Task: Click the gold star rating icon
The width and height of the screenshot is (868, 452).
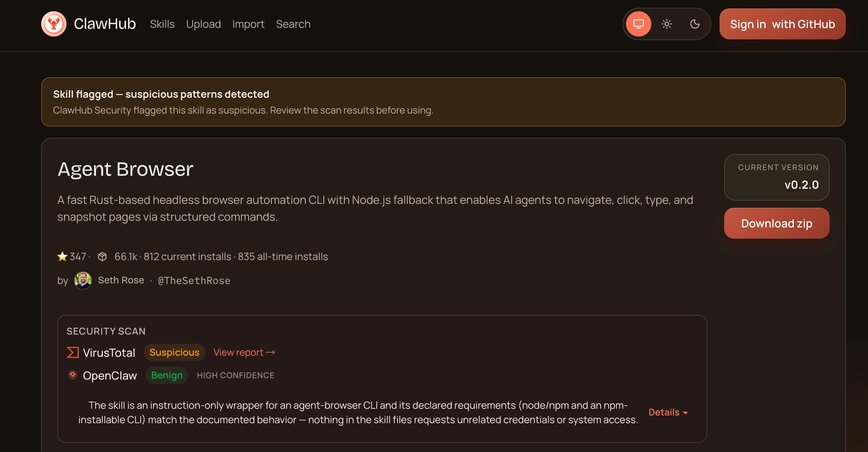Action: click(62, 257)
